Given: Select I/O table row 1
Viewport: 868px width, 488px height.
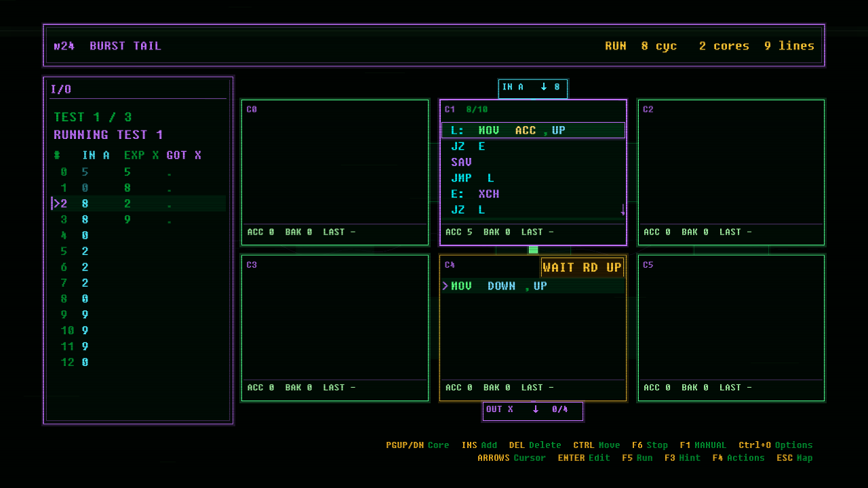Looking at the screenshot, I should 138,188.
